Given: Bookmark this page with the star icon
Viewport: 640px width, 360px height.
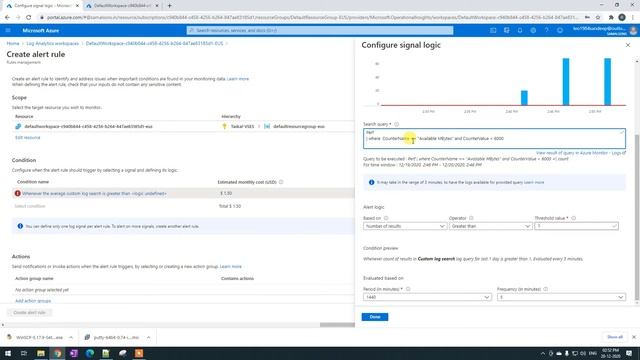Looking at the screenshot, I should tap(598, 18).
